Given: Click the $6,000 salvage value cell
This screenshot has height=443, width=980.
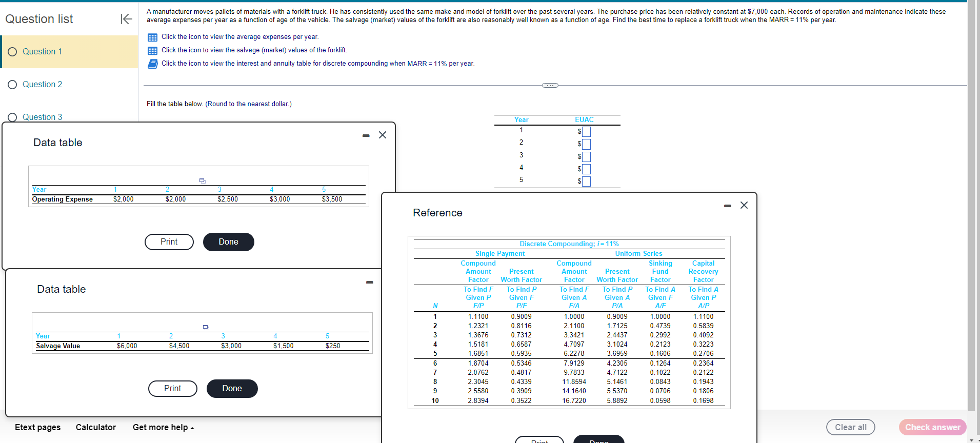Looking at the screenshot, I should pyautogui.click(x=127, y=346).
